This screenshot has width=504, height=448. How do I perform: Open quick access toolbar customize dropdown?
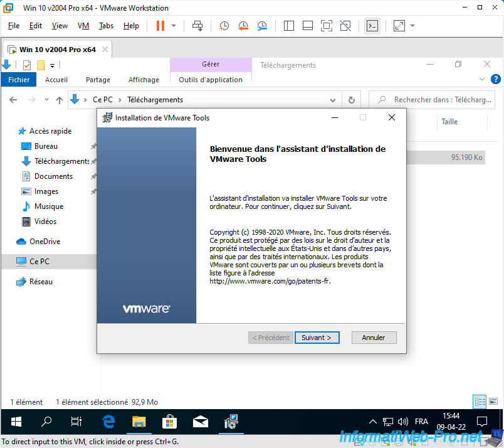(x=52, y=66)
